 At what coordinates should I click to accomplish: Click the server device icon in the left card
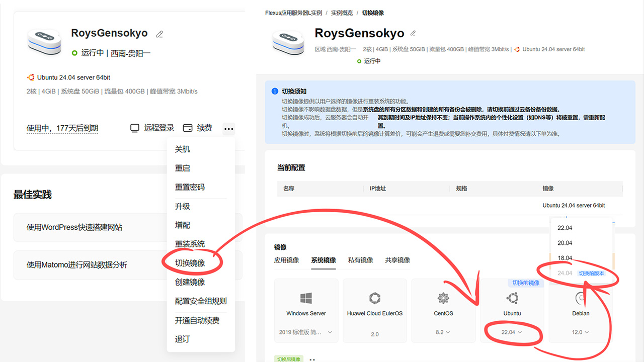pos(45,42)
